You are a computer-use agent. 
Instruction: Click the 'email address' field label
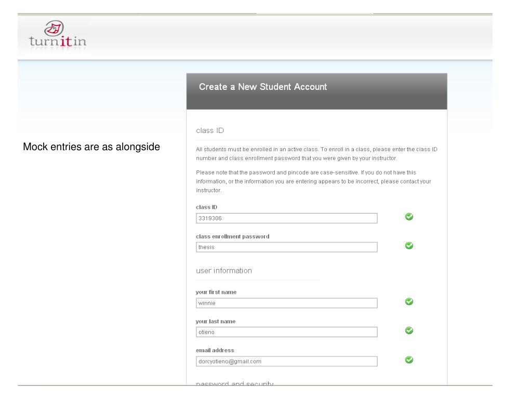coord(215,350)
